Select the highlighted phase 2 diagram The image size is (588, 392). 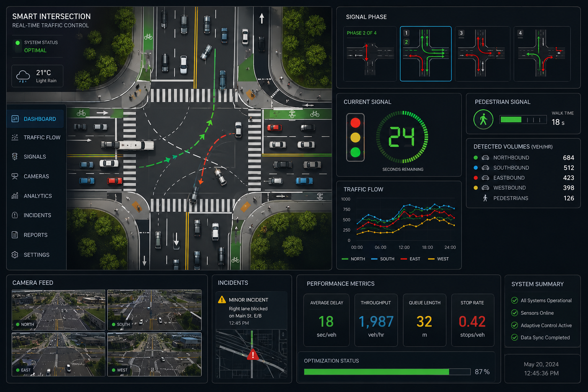coord(426,54)
